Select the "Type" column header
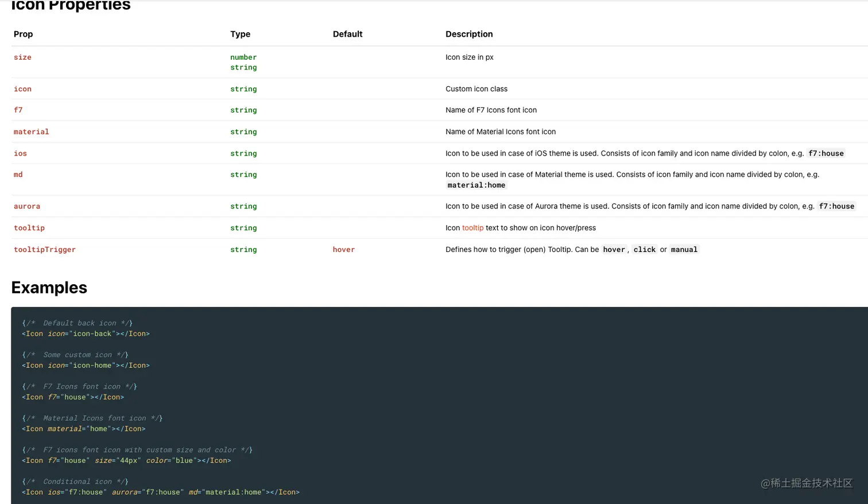868x504 pixels. 240,34
